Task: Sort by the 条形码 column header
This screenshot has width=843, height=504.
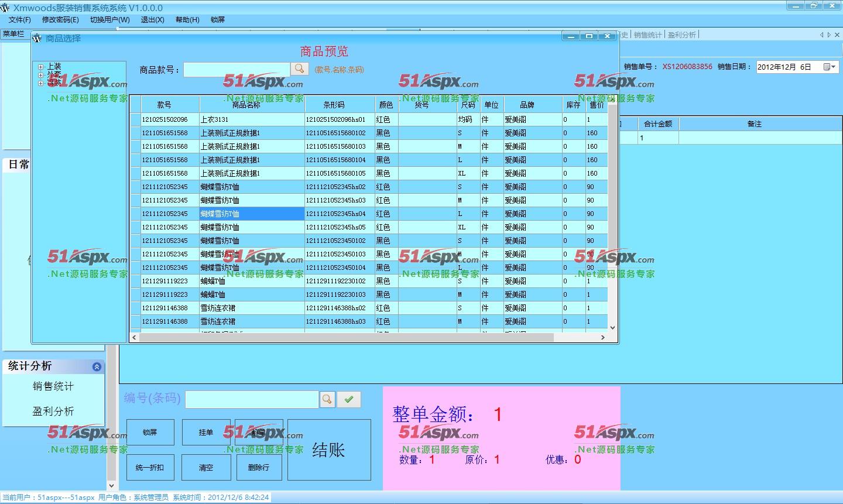Action: (x=340, y=105)
